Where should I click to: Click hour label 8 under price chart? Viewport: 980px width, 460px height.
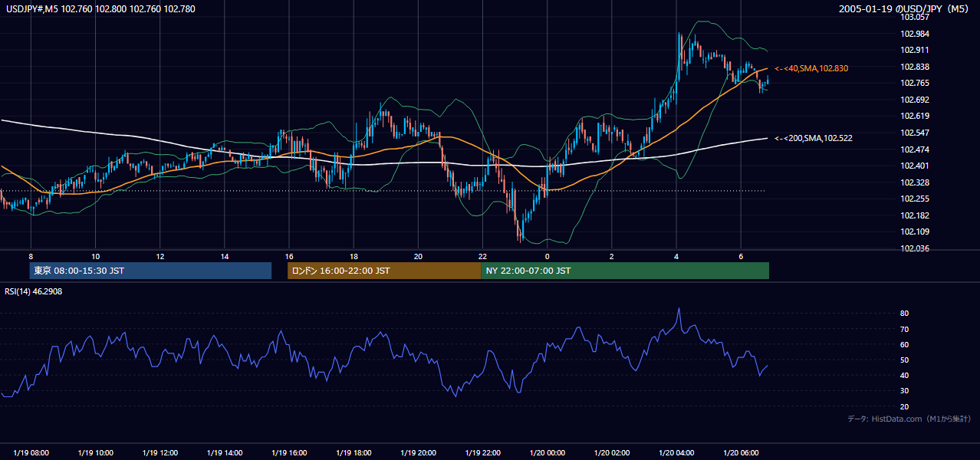[31, 256]
